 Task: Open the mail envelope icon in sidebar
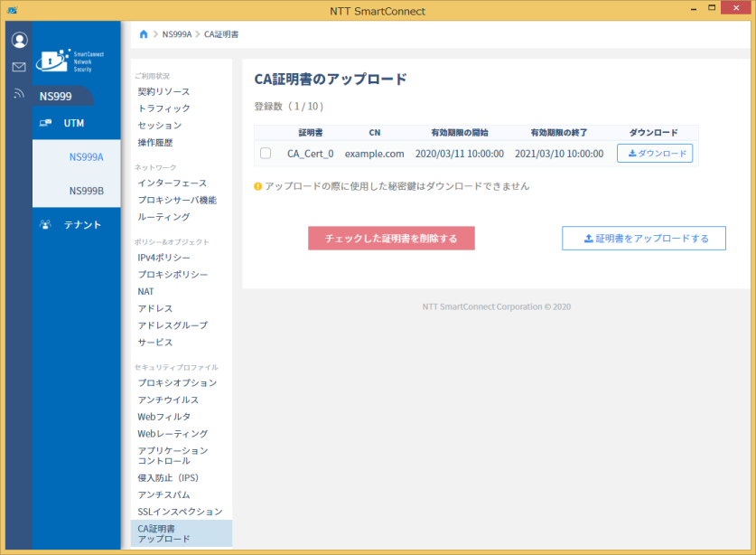pyautogui.click(x=19, y=67)
